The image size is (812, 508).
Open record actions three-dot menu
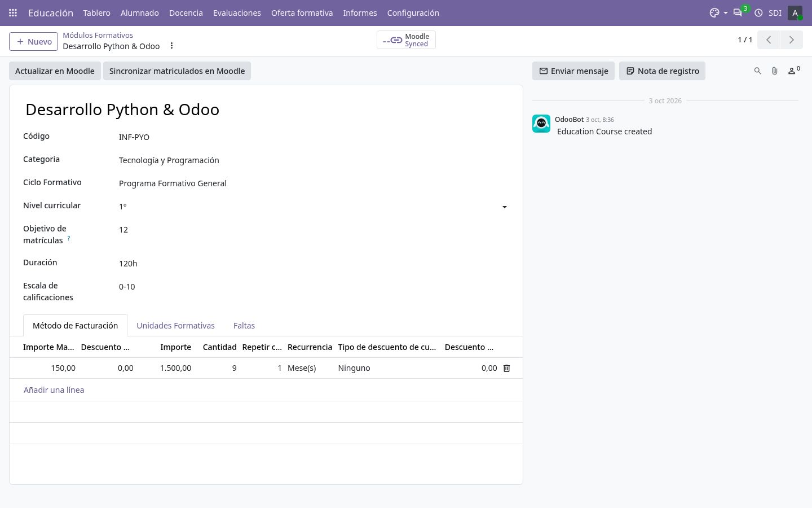(x=171, y=46)
